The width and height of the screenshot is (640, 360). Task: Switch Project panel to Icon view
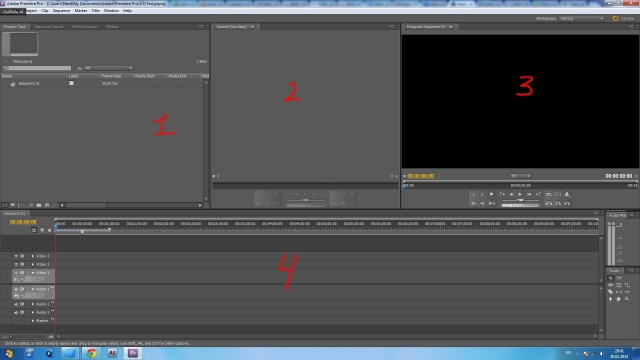coord(13,205)
